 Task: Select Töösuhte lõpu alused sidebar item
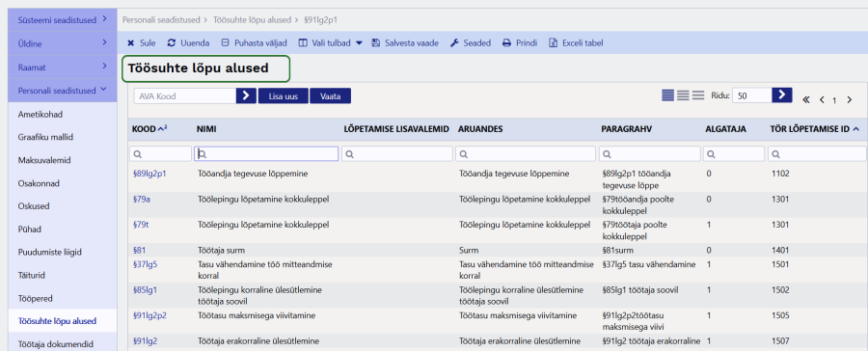[63, 321]
